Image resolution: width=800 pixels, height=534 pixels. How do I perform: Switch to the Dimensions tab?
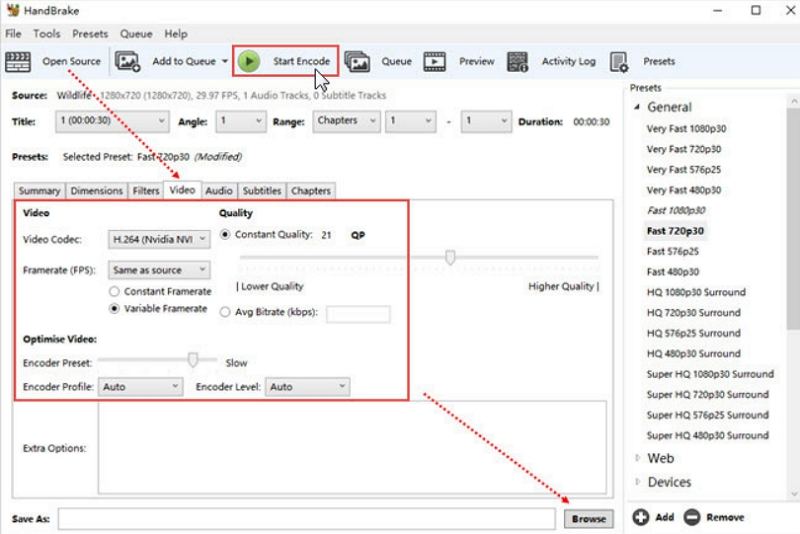[x=96, y=191]
